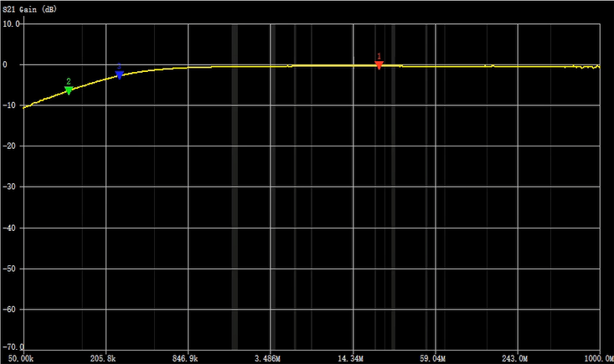The width and height of the screenshot is (614, 364).
Task: Click the 59.04M frequency label
Action: point(433,358)
